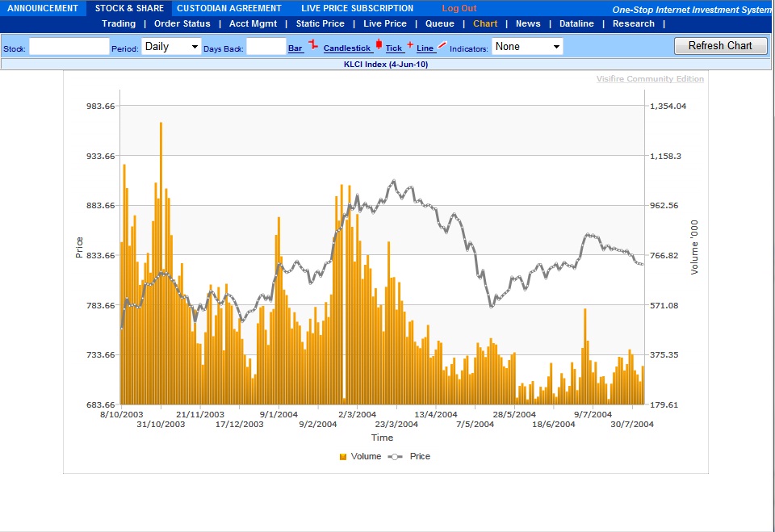Click the 179.61 volume axis label
This screenshot has height=532, width=775.
tap(664, 405)
